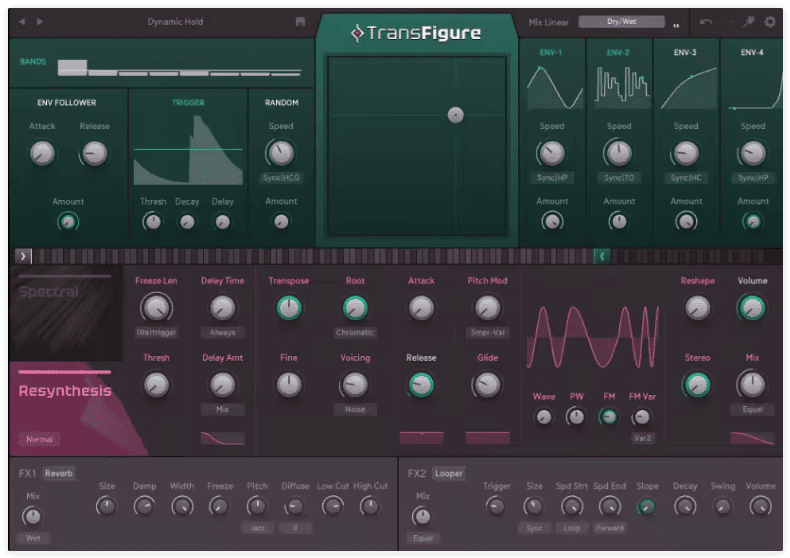Open the Var2 dropdown under FM Var
Screen dimensions: 790x558
[x=642, y=438]
